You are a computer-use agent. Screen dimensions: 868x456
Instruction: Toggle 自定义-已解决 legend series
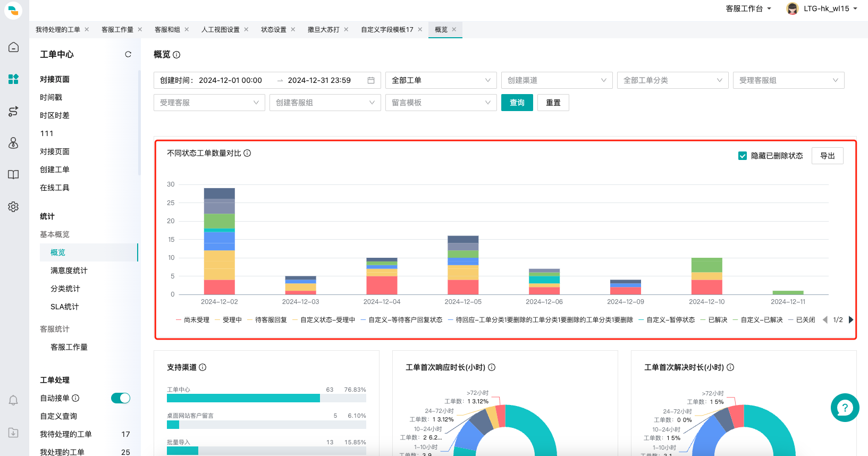tap(758, 320)
